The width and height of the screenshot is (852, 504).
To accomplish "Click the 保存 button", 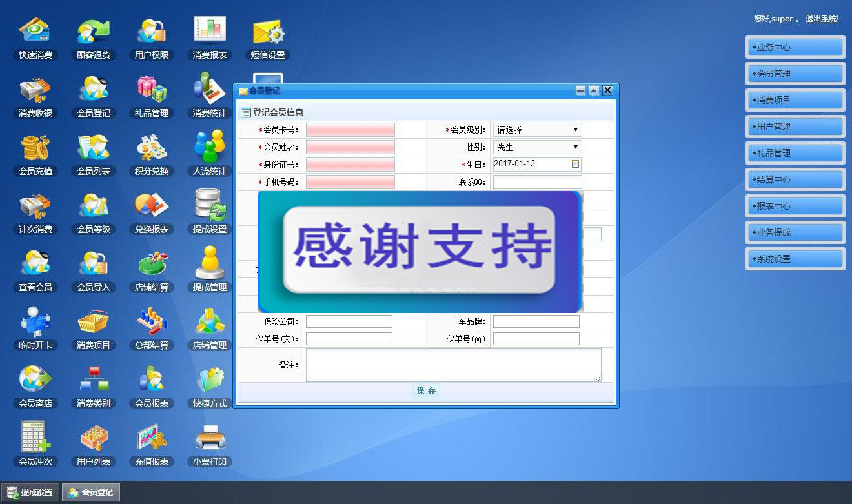I will pyautogui.click(x=426, y=390).
